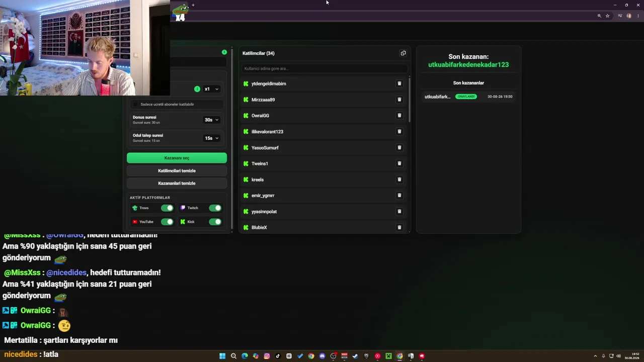The image size is (644, 362).
Task: Open the browser zoom indicator icon
Action: tap(599, 16)
